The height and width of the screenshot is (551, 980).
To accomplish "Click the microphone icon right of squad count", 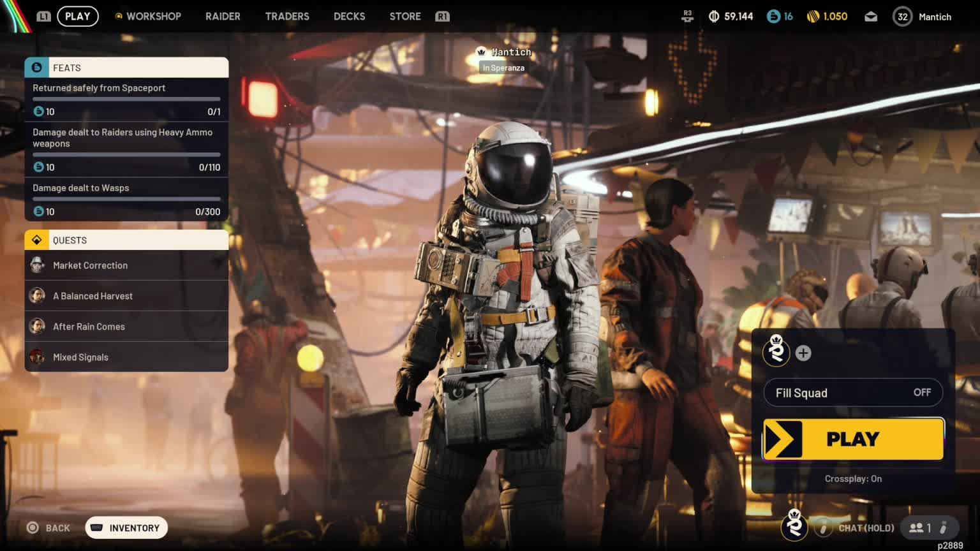I will pos(944,528).
